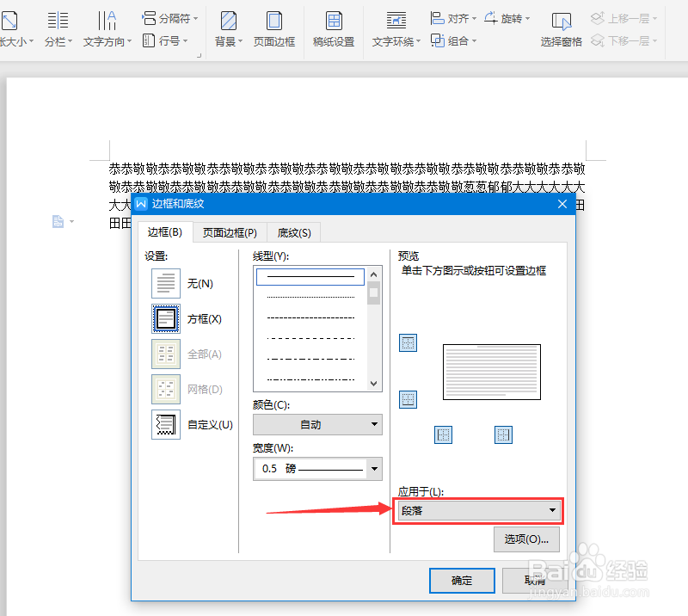The image size is (688, 616).
Task: Choose the solid line style
Action: pyautogui.click(x=310, y=277)
